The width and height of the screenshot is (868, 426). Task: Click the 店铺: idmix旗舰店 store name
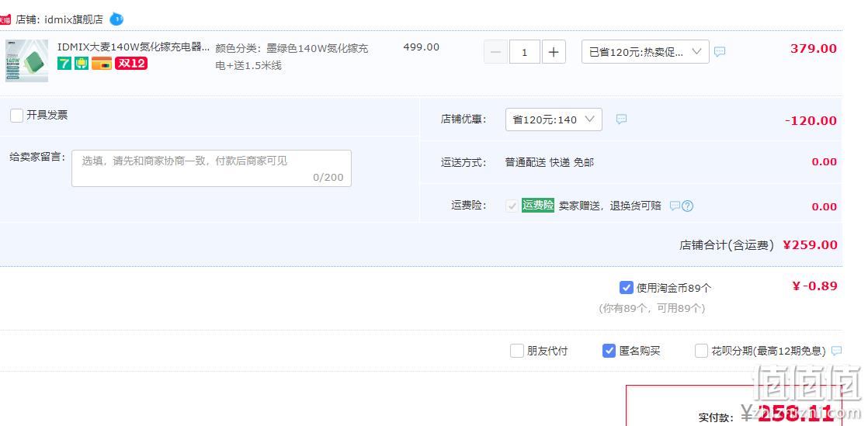click(59, 20)
